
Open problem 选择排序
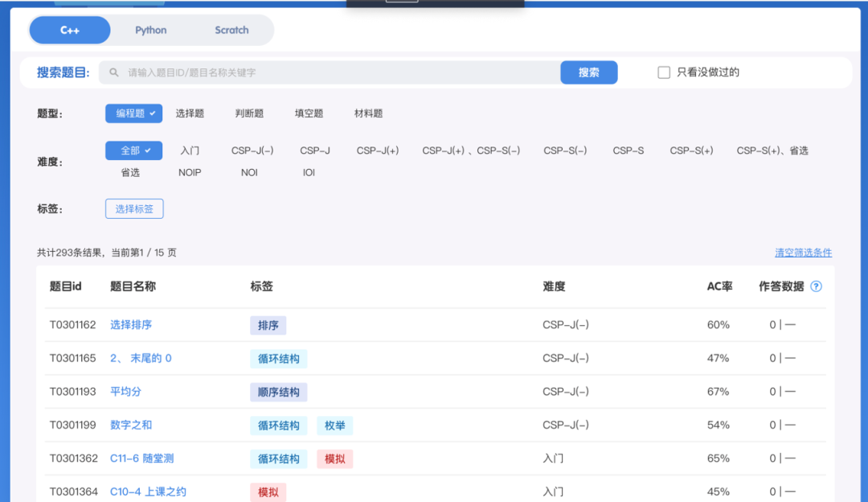coord(131,325)
